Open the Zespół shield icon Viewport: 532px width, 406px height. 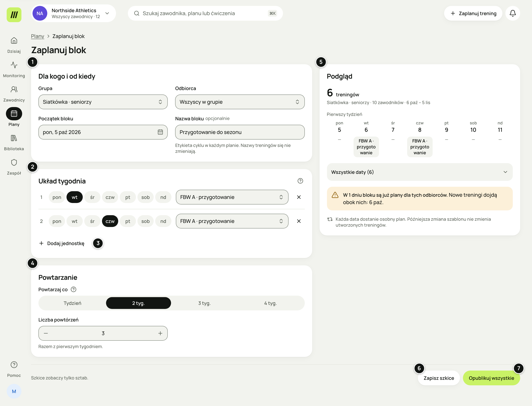pos(14,162)
